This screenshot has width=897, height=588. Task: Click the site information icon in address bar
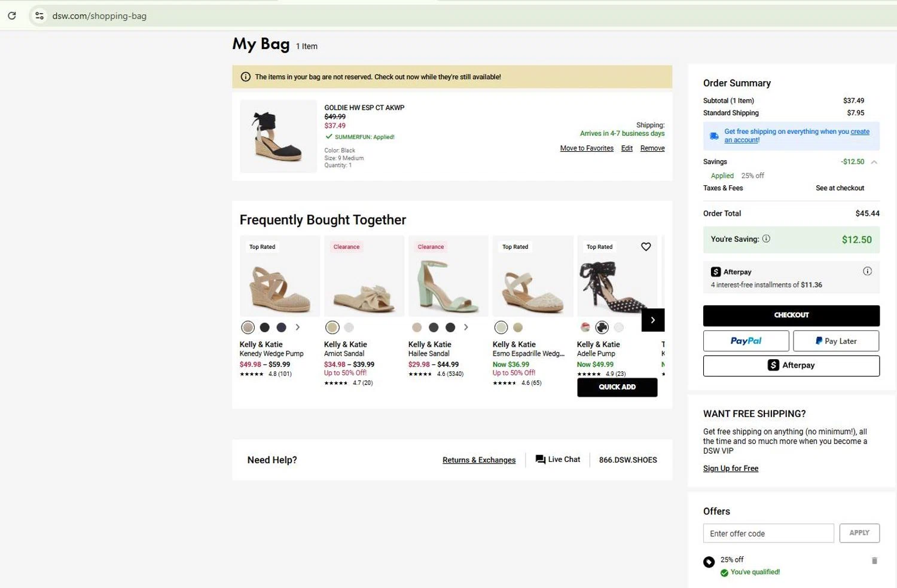pos(39,16)
